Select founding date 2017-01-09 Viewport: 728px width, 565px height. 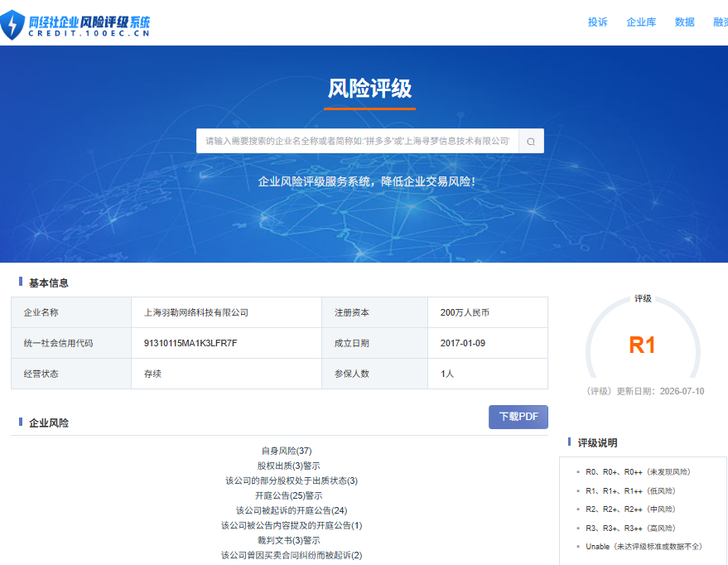[x=463, y=343]
